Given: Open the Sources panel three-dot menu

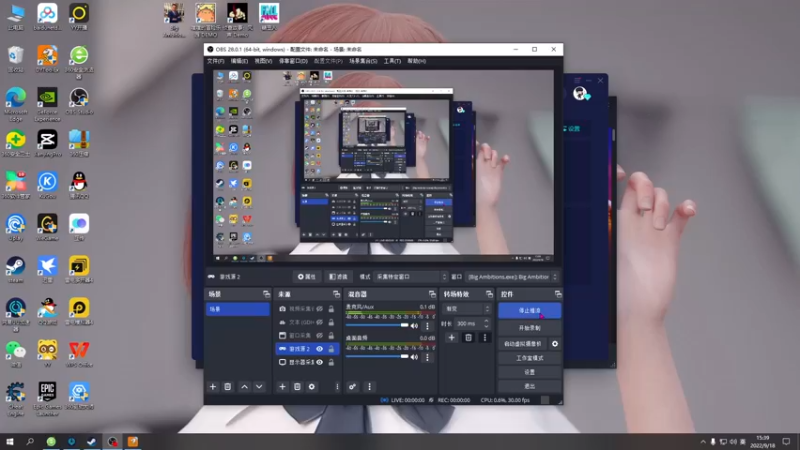Looking at the screenshot, I should click(x=337, y=387).
